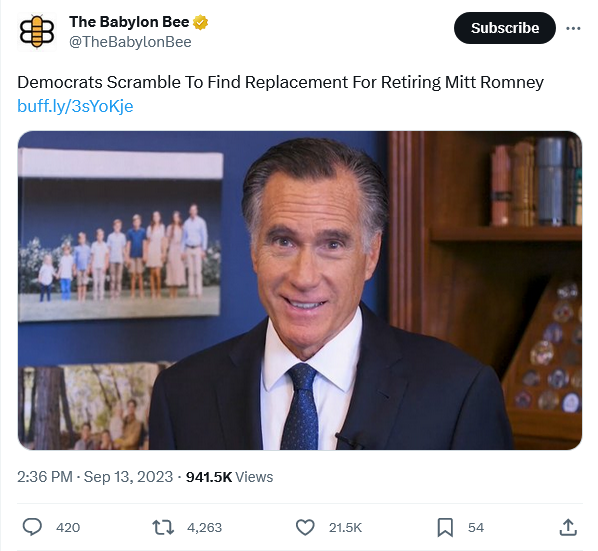The height and width of the screenshot is (551, 598).
Task: Click the Subscribe button
Action: click(505, 28)
